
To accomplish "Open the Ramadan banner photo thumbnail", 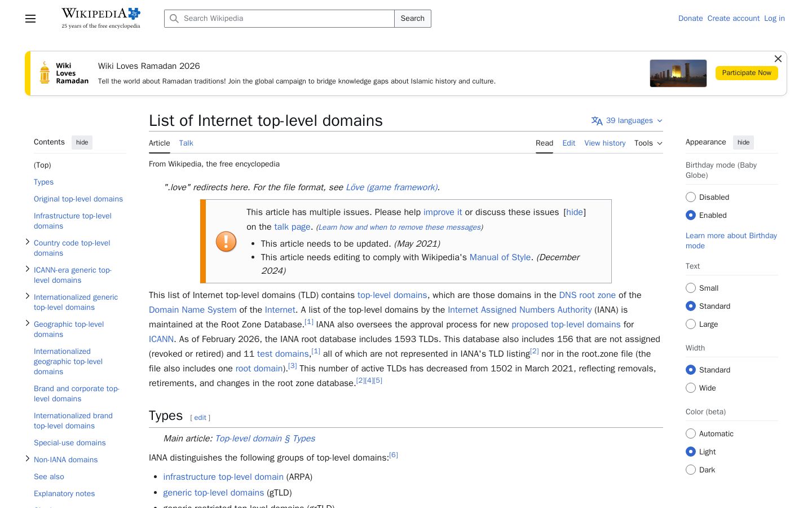I will point(678,73).
